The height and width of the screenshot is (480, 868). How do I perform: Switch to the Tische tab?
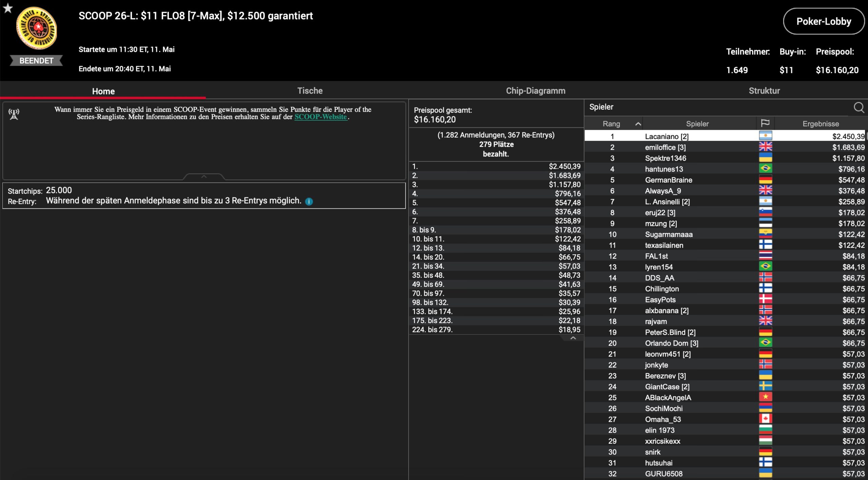[310, 91]
